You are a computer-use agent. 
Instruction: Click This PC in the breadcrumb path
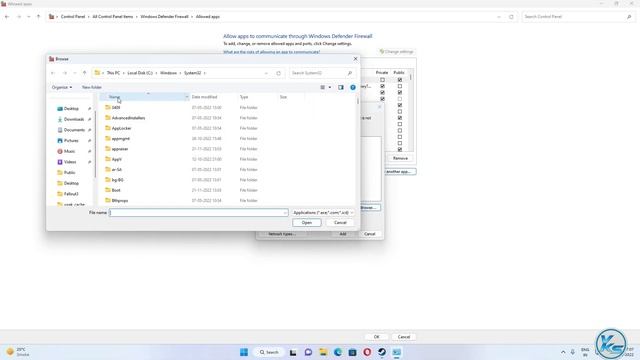(113, 73)
